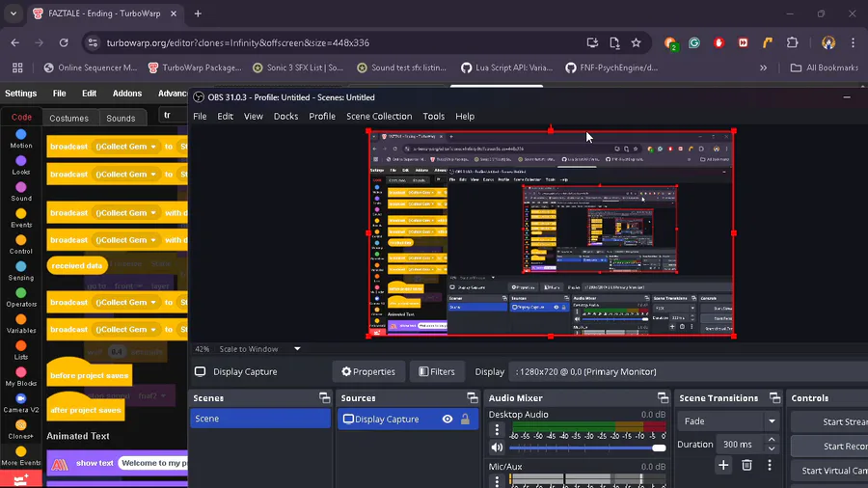This screenshot has width=868, height=488.
Task: Open OBS Edit menu
Action: pyautogui.click(x=226, y=116)
